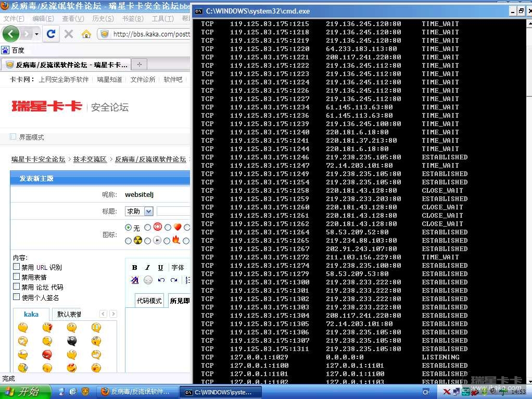532x399 pixels.
Task: Select radio for red heart post icon
Action: point(168,228)
